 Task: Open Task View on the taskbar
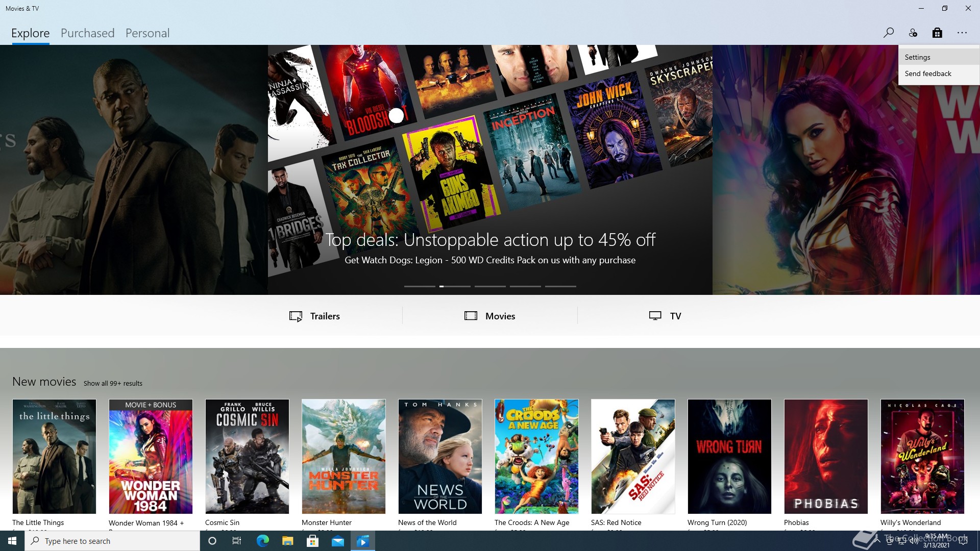tap(237, 541)
